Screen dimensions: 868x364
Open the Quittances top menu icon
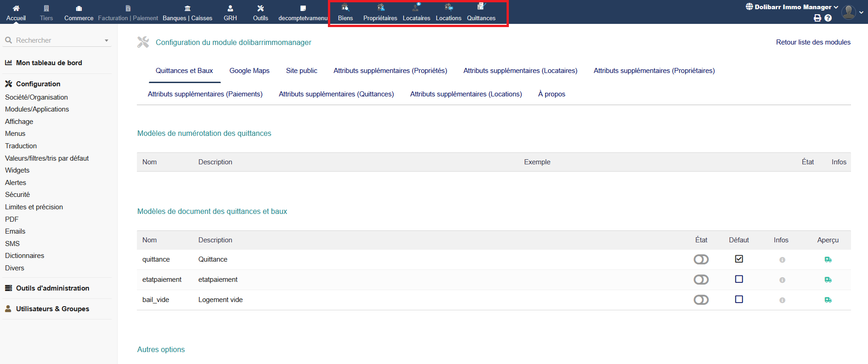tap(481, 7)
